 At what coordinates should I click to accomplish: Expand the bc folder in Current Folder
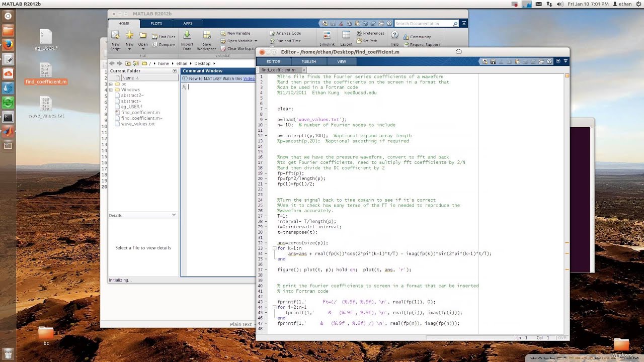[x=111, y=84]
